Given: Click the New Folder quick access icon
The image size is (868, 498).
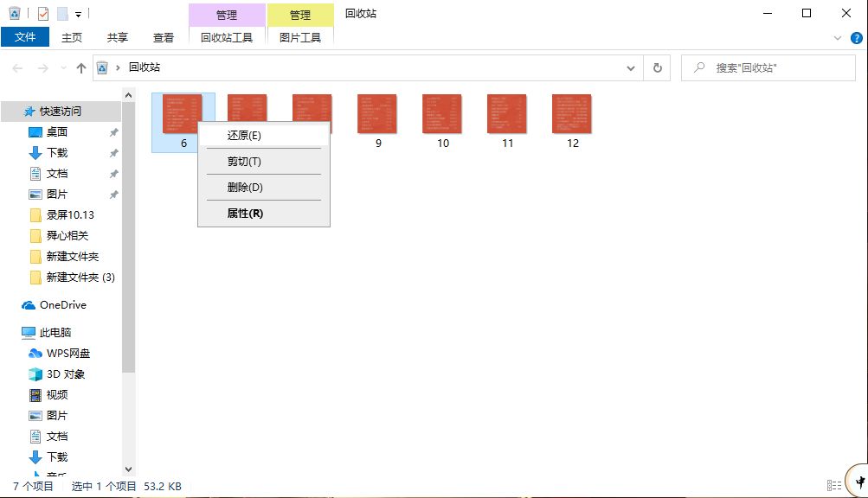Looking at the screenshot, I should (x=62, y=13).
